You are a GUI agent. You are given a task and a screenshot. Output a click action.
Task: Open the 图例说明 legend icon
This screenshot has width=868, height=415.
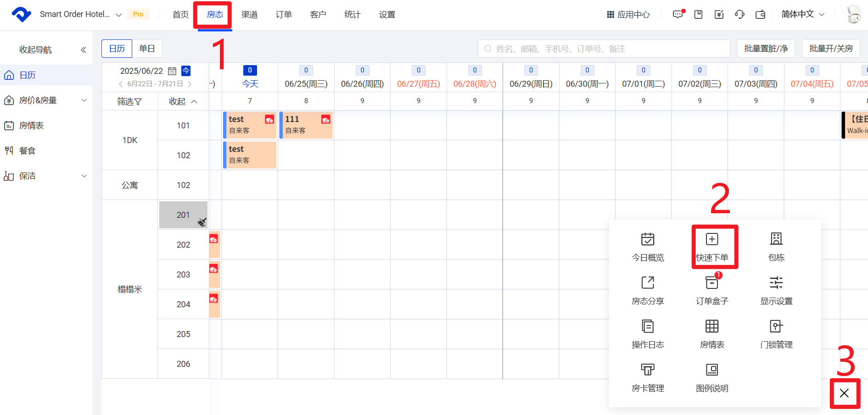(x=712, y=371)
